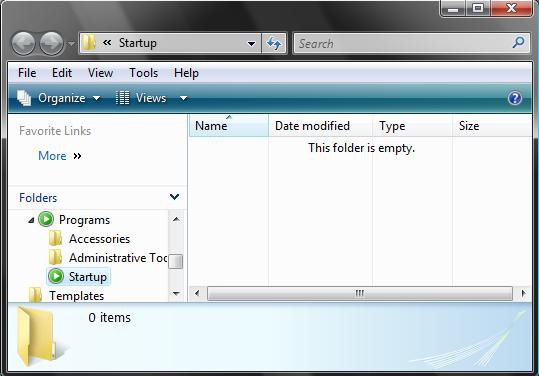Open the Organize toolbar menu
The width and height of the screenshot is (539, 376).
[x=59, y=98]
